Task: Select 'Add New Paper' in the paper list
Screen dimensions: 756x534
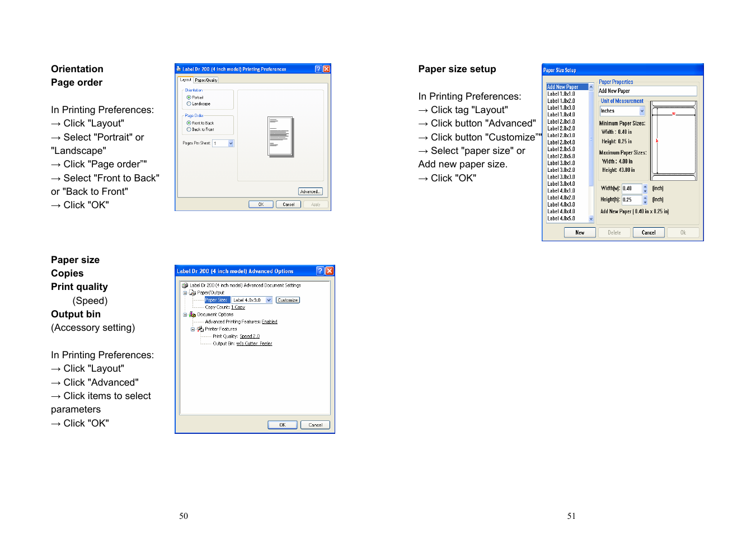Action: 567,87
